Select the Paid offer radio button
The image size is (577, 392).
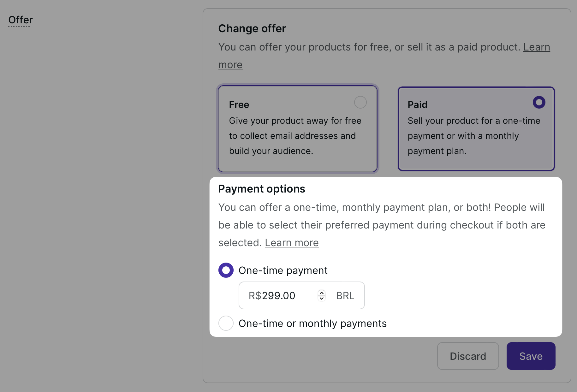point(539,102)
